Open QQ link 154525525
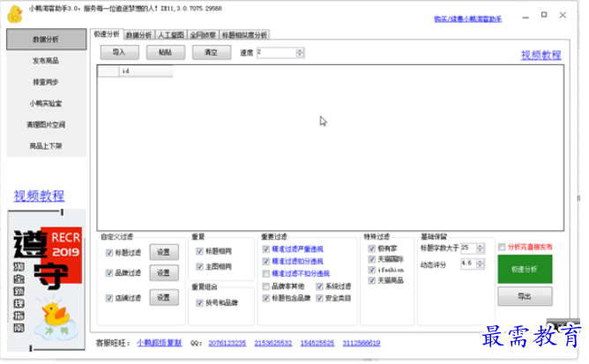This screenshot has width=589, height=364. tap(317, 344)
